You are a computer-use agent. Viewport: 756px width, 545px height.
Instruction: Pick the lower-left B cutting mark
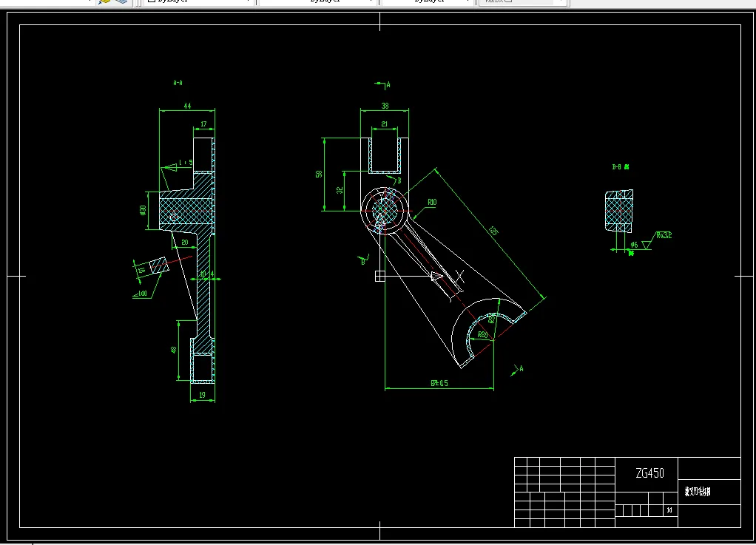(x=364, y=260)
